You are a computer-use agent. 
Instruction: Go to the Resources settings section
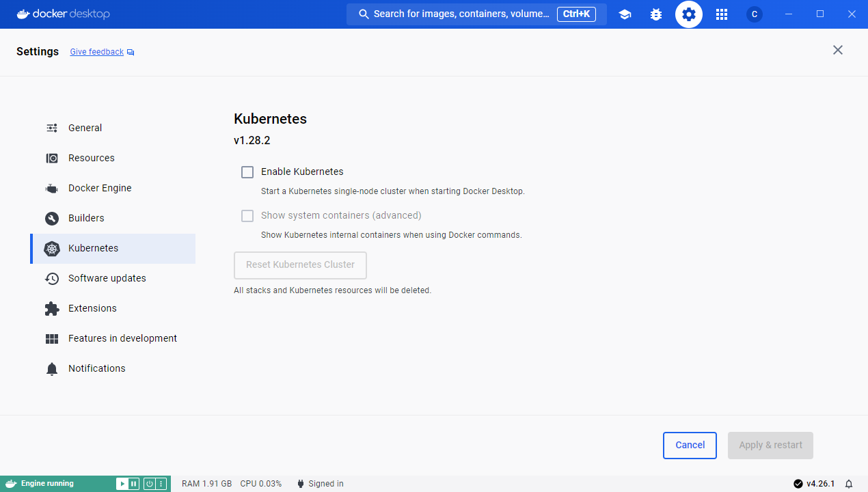coord(92,158)
